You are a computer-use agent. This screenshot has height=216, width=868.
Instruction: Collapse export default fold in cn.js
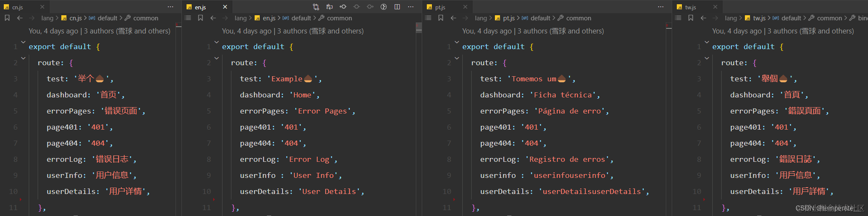(x=23, y=42)
